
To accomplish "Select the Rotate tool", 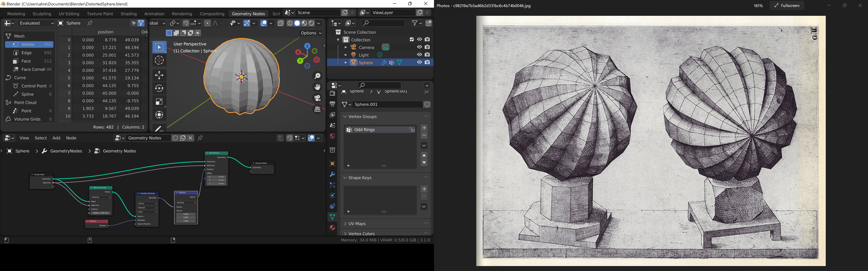I will coord(159,88).
